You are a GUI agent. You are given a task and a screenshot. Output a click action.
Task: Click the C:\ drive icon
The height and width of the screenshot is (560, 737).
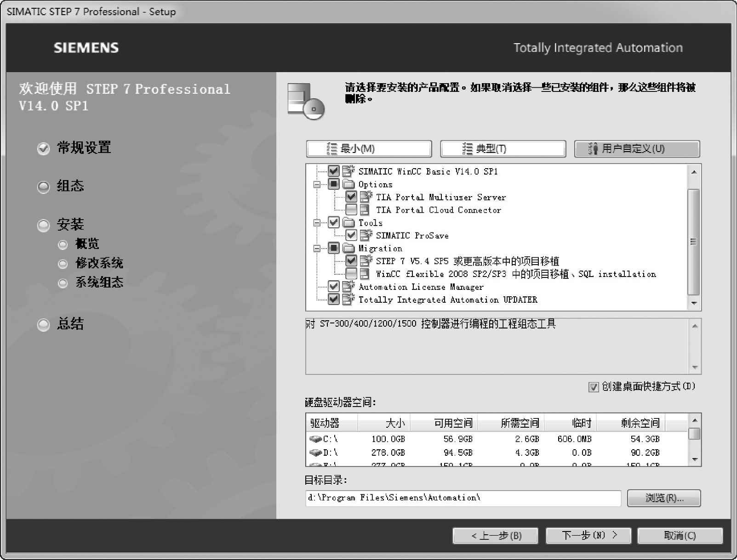[x=315, y=439]
